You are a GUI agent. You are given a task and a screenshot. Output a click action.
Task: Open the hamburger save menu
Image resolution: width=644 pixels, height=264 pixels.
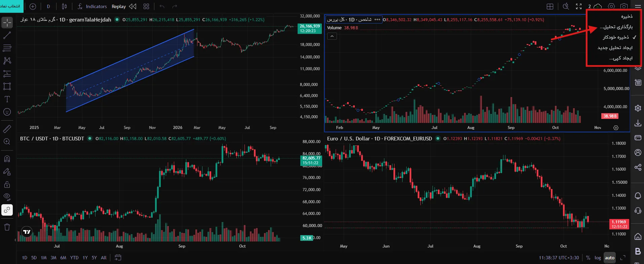(x=638, y=6)
